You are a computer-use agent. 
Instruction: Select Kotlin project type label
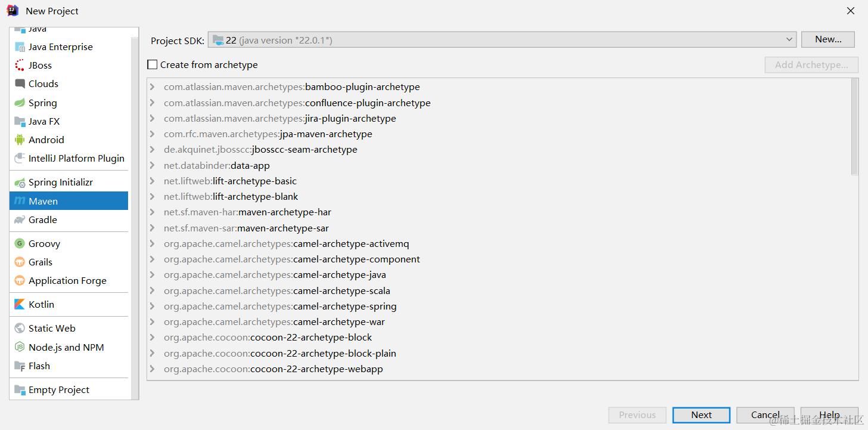tap(41, 305)
